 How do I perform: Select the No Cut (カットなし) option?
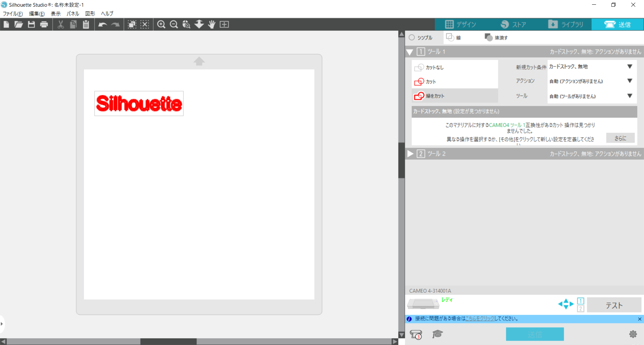coord(454,67)
